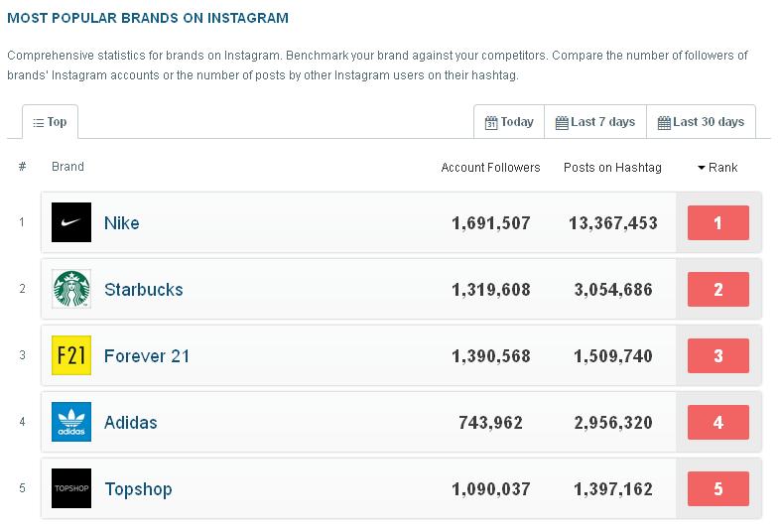
Task: Click the red rank 3 badge
Action: (717, 356)
